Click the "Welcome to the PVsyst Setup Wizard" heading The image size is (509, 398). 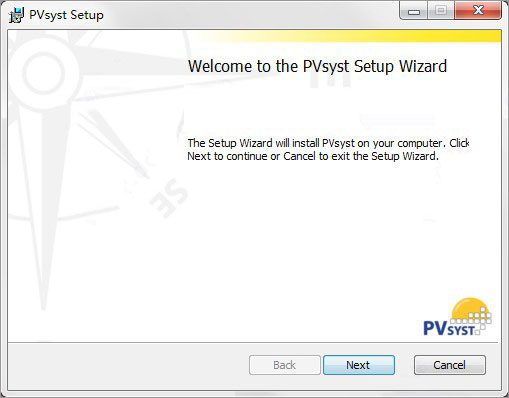coord(317,66)
